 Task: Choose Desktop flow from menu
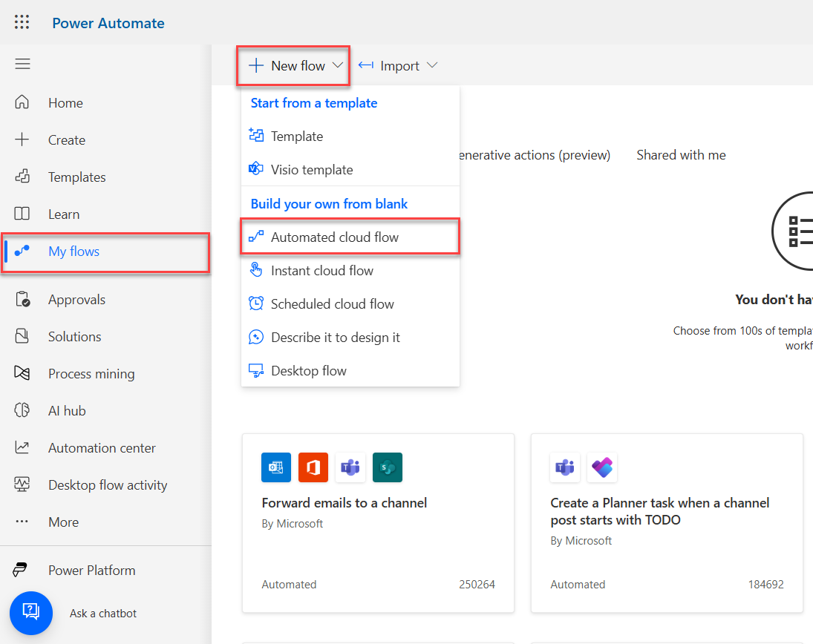tap(350, 370)
